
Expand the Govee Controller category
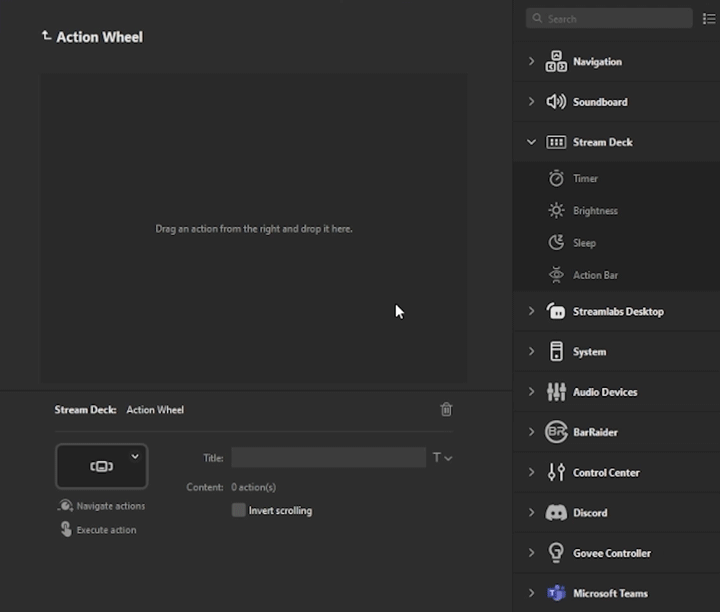531,553
